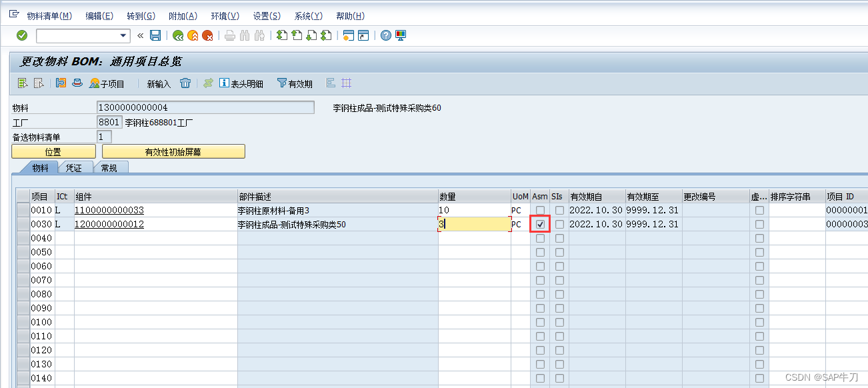The width and height of the screenshot is (868, 388).
Task: Switch to the 常规 tab
Action: point(109,168)
